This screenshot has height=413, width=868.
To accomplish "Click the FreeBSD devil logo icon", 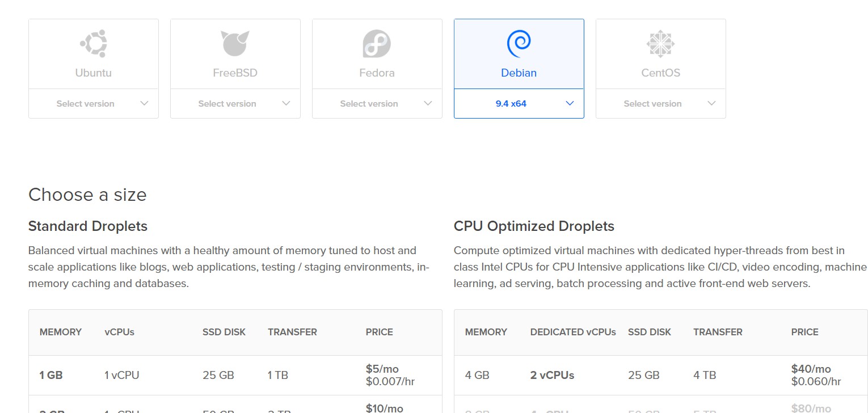I will coord(235,44).
